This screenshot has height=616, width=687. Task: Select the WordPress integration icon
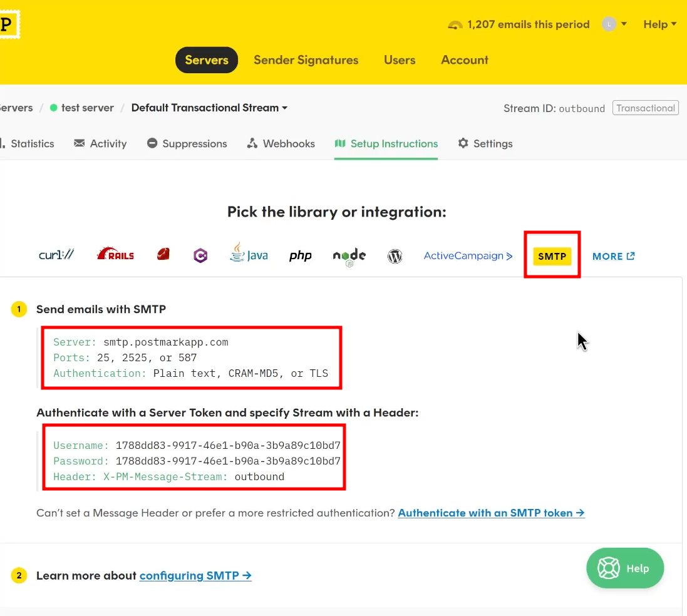395,256
